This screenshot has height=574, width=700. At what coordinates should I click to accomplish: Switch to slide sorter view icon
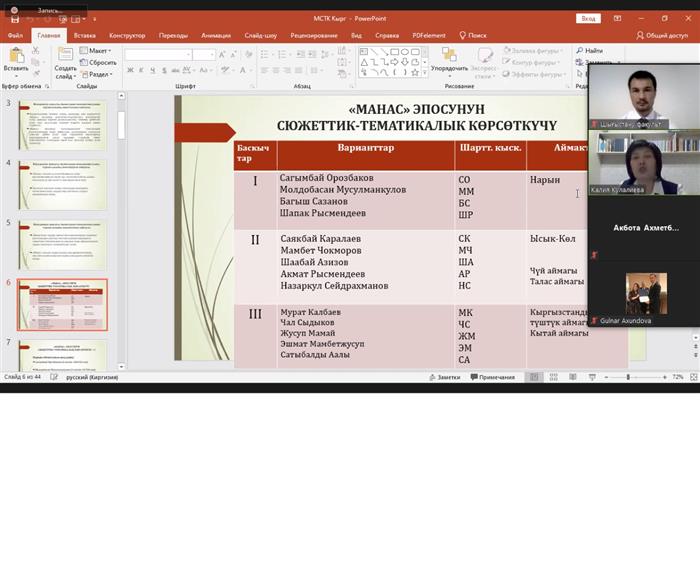[551, 377]
